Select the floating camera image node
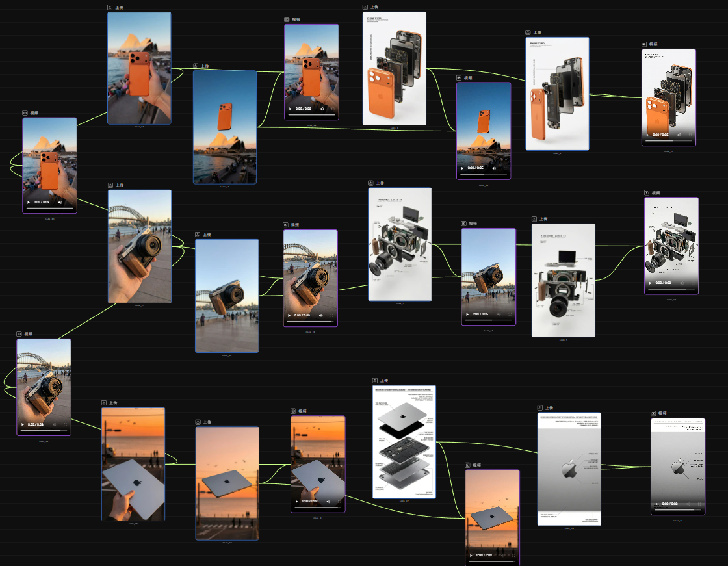The image size is (728, 566). click(226, 296)
